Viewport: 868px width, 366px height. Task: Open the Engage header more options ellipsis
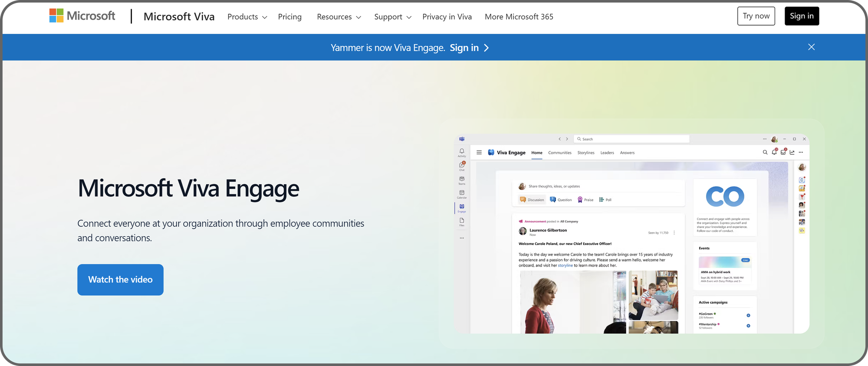pyautogui.click(x=801, y=152)
